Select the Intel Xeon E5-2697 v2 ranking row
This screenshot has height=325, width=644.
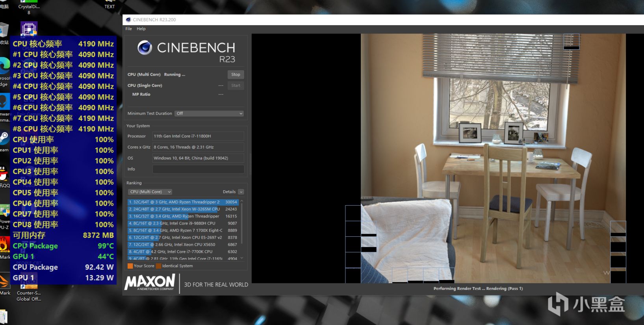(183, 238)
